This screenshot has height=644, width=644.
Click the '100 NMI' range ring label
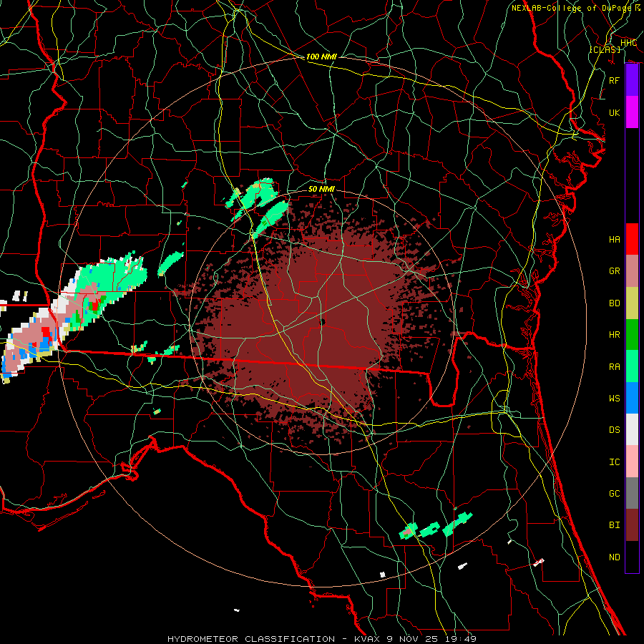pos(321,57)
